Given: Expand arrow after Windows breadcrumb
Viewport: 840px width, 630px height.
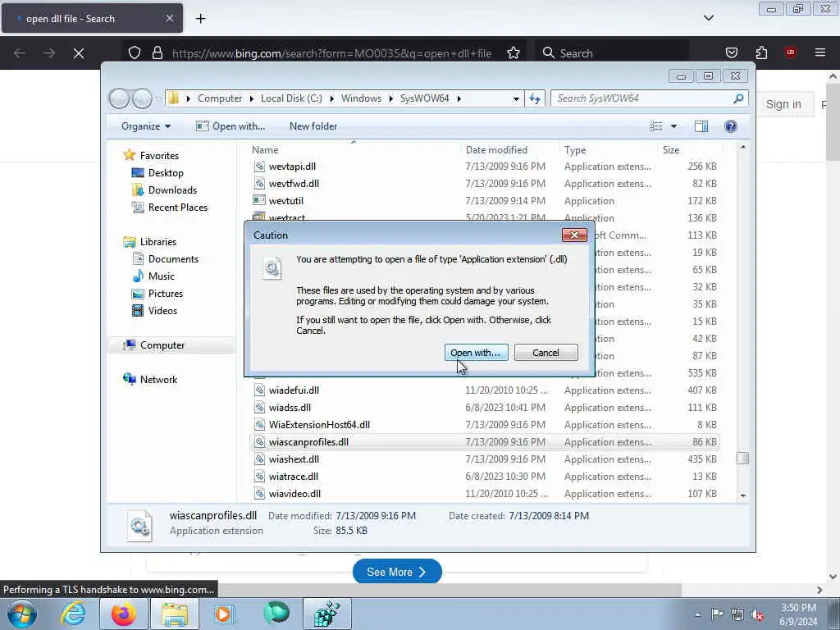Looking at the screenshot, I should 390,98.
